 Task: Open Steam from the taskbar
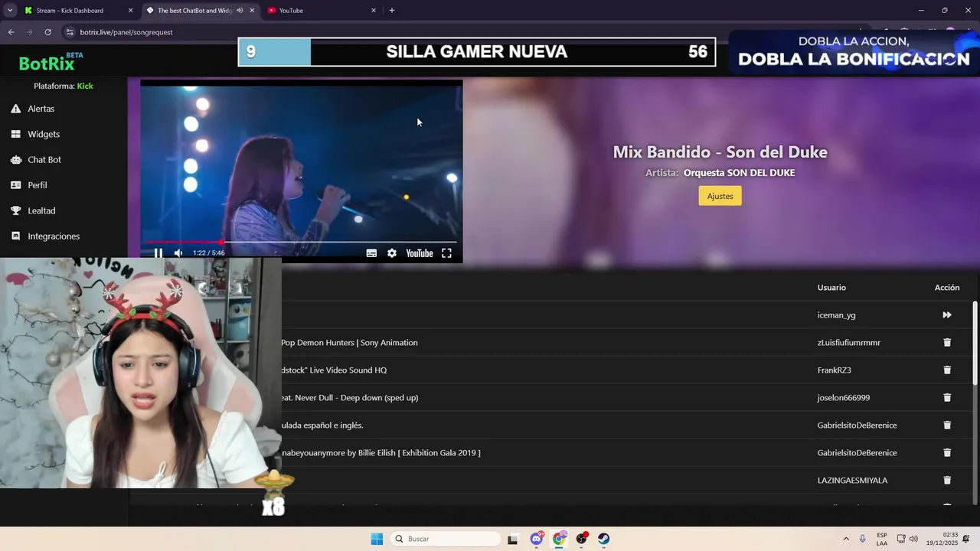[x=604, y=539]
